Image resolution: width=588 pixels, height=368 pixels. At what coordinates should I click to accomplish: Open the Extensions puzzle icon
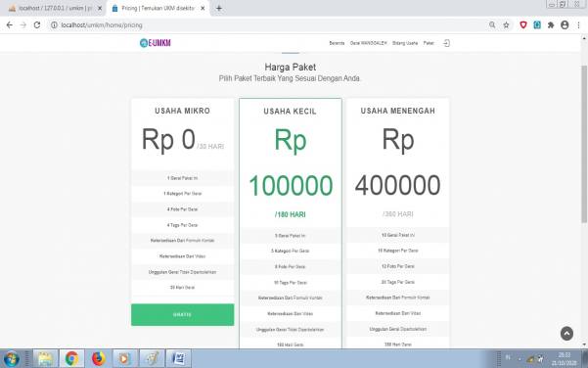551,25
